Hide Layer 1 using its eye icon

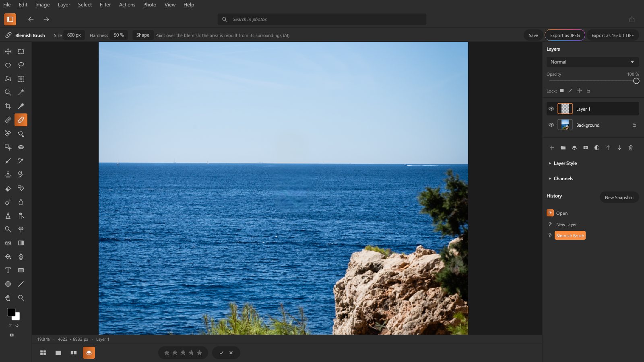(551, 109)
